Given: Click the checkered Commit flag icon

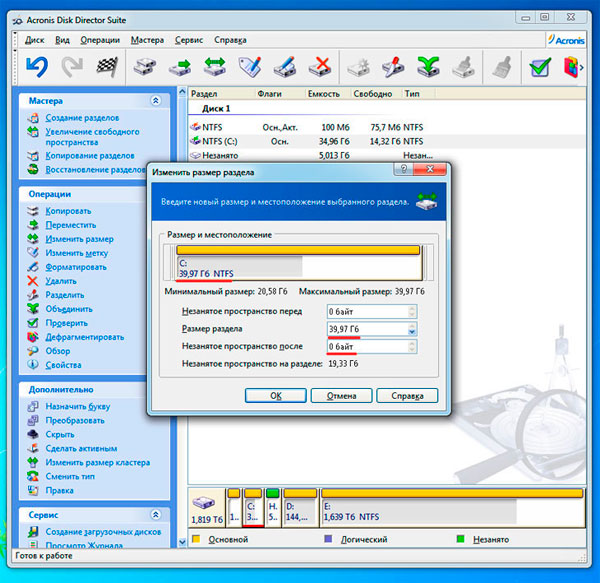Looking at the screenshot, I should point(106,67).
